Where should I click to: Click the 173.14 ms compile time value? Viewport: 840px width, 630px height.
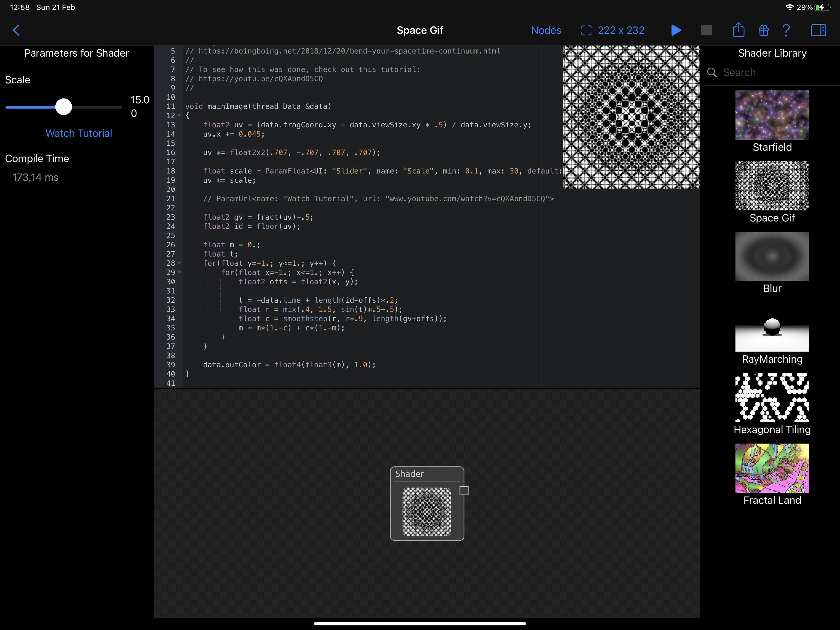click(35, 177)
